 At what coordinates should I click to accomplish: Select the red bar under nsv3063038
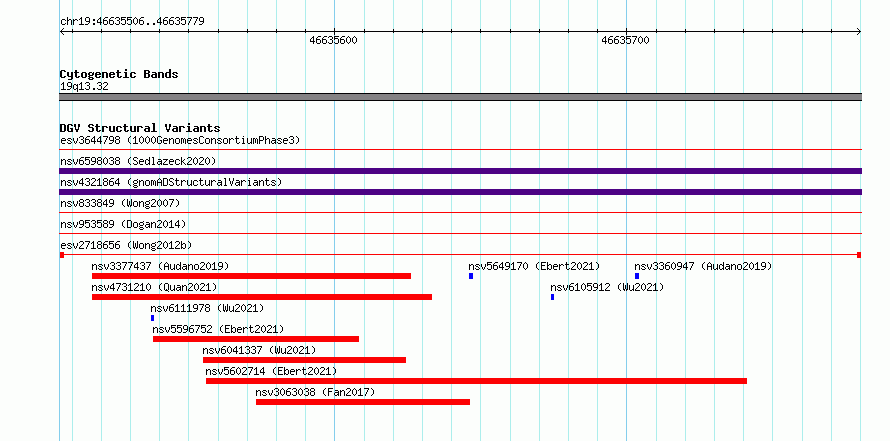(x=363, y=402)
